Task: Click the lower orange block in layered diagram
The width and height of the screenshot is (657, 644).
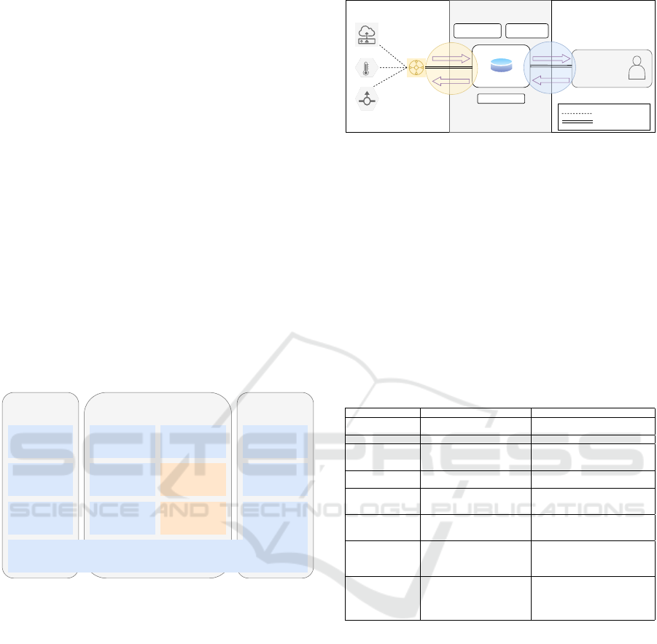Action: 193,518
